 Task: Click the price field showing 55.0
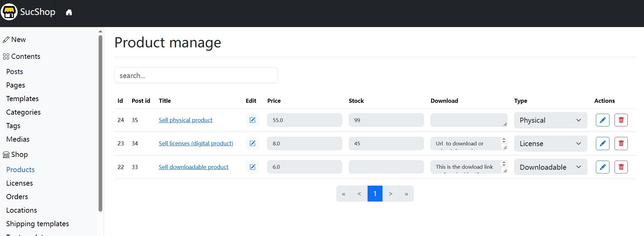coord(304,120)
